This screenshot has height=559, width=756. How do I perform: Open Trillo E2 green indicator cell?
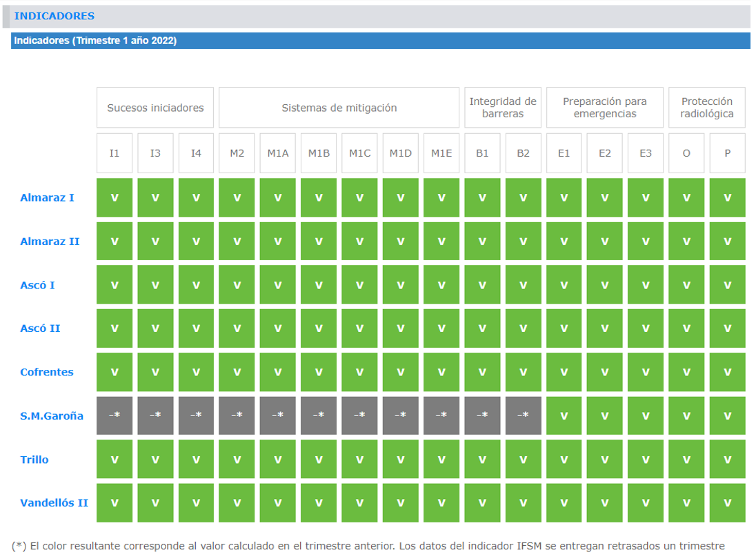tap(604, 459)
